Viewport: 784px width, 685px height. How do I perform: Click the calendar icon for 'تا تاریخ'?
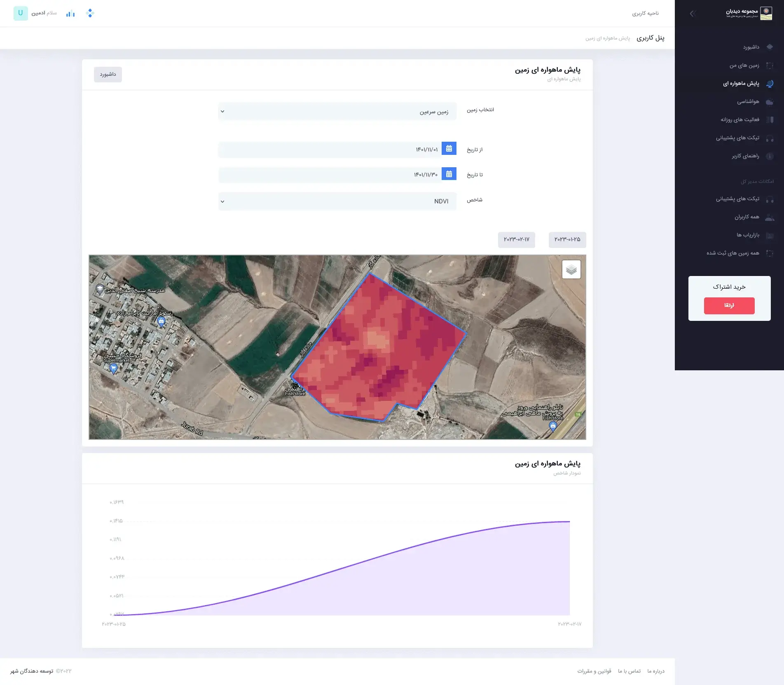point(449,174)
